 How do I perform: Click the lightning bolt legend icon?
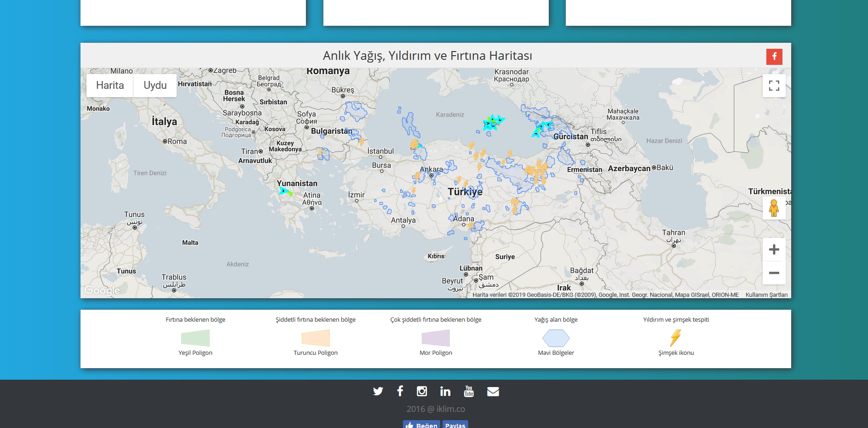(676, 338)
